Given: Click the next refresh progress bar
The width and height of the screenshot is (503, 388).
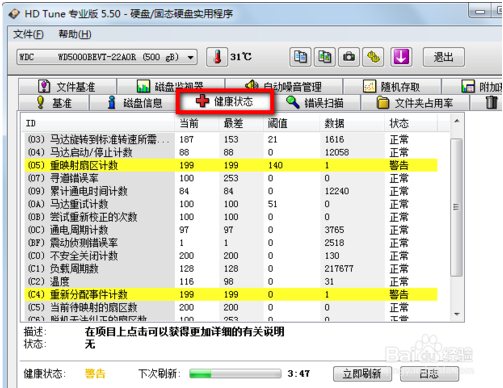Looking at the screenshot, I should tap(235, 374).
